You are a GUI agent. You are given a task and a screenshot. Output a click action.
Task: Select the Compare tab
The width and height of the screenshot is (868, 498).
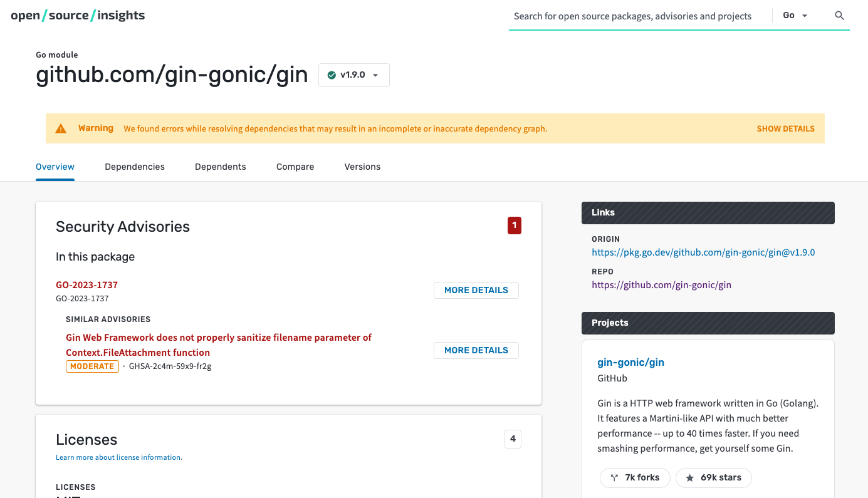pos(295,167)
